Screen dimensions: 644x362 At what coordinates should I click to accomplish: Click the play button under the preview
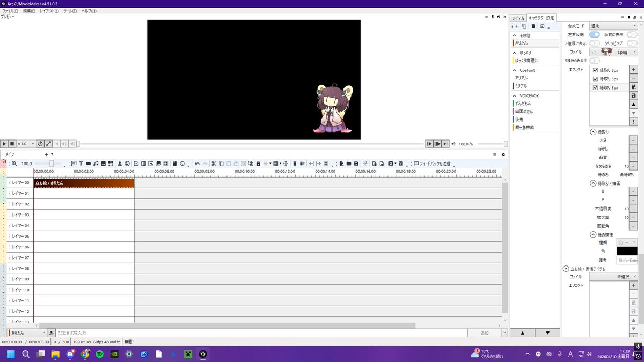click(x=4, y=144)
